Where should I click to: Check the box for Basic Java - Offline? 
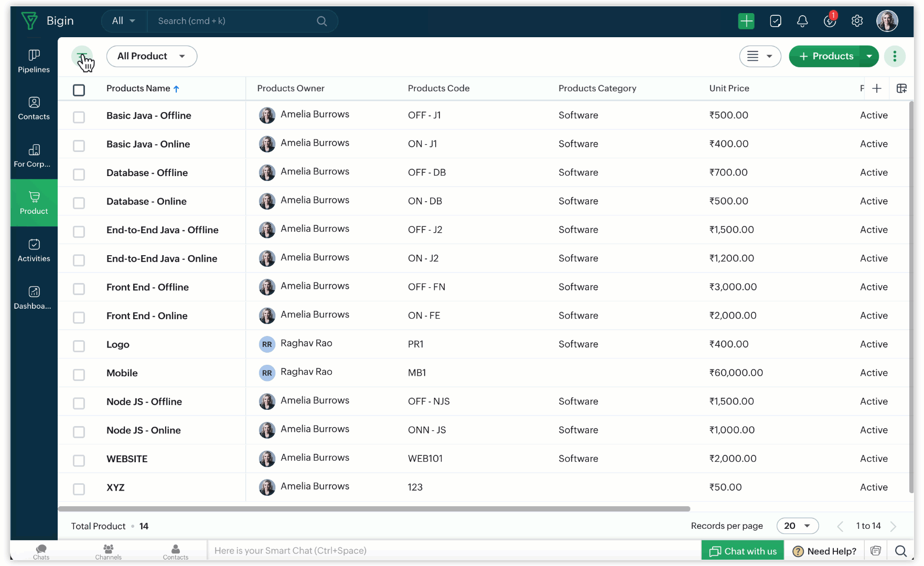coord(79,117)
